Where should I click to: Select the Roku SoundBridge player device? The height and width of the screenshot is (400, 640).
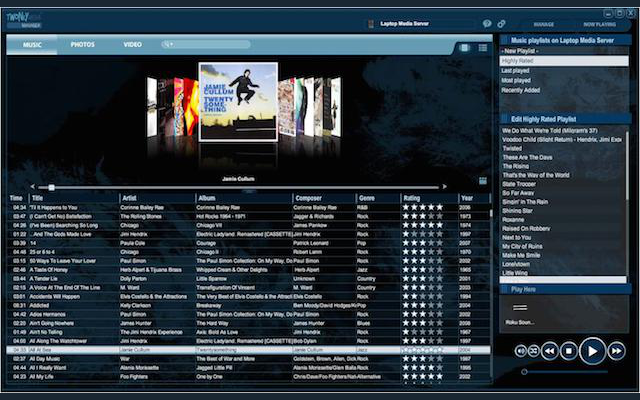click(x=520, y=313)
